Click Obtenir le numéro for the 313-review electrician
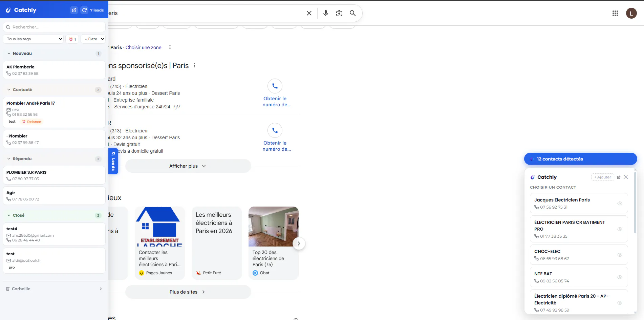Screen dimensions: 644x320 (x=277, y=146)
